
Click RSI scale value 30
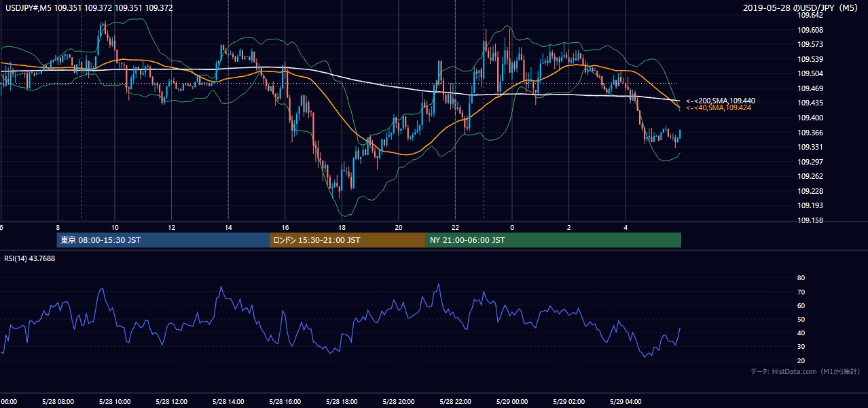tap(801, 346)
